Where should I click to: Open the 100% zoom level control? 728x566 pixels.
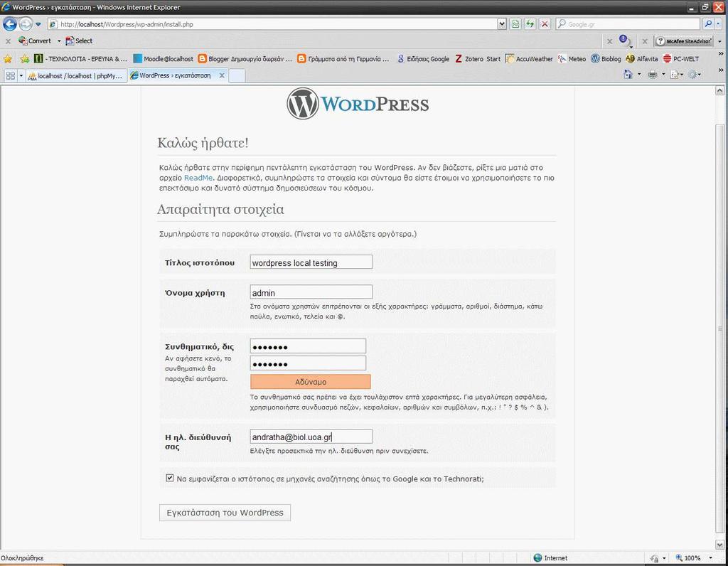pos(694,558)
